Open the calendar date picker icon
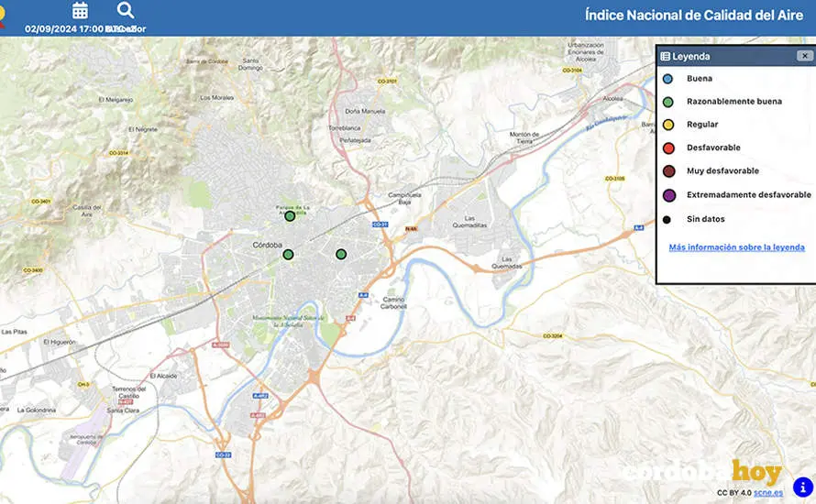The width and height of the screenshot is (816, 504). (80, 10)
